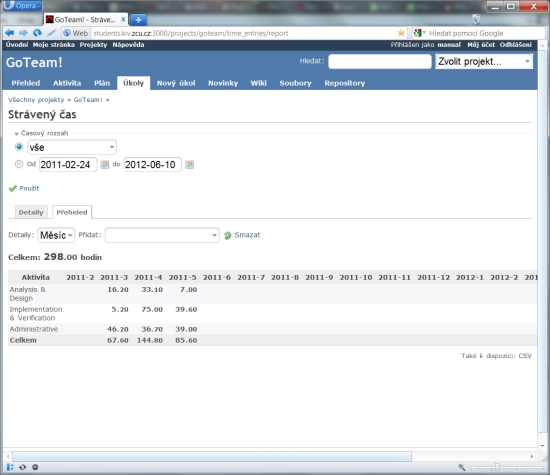The height and width of the screenshot is (475, 550).
Task: Open the 'vše' period dropdown
Action: coord(72,147)
